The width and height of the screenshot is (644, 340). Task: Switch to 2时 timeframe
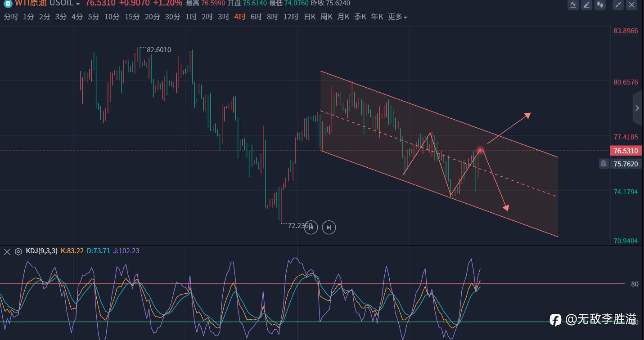click(x=207, y=17)
